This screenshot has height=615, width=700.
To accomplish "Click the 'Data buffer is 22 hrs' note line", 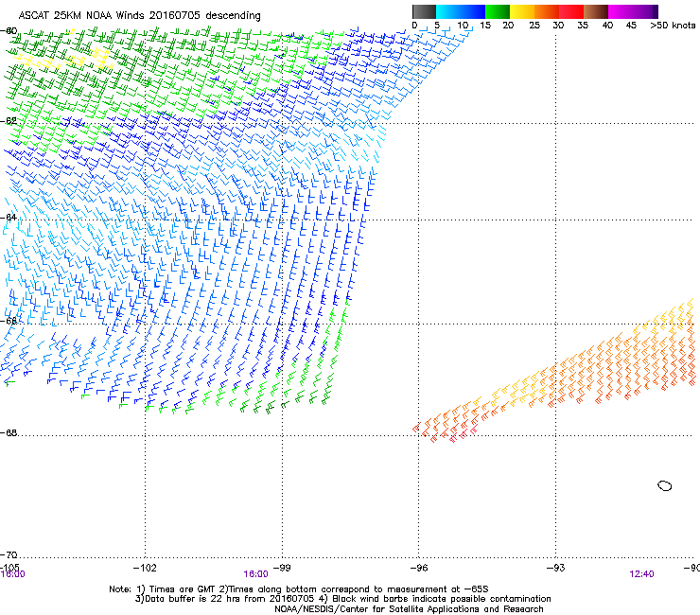I will [342, 599].
